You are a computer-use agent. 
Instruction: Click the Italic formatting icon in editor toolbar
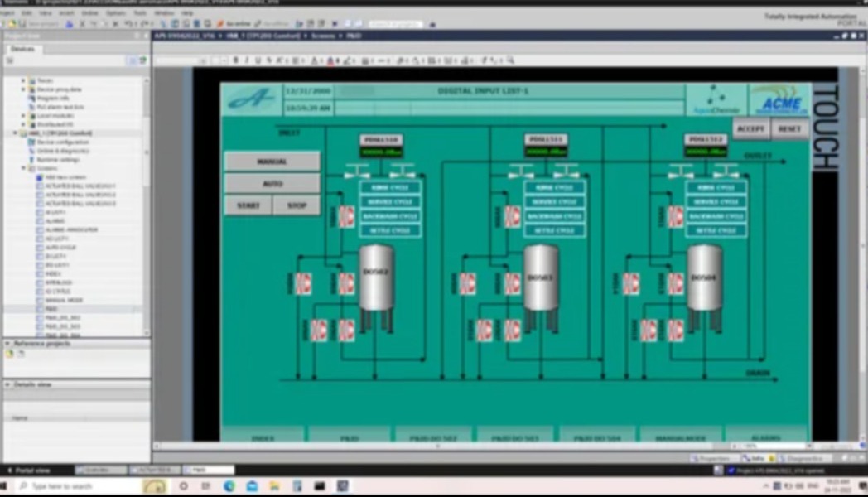(246, 60)
